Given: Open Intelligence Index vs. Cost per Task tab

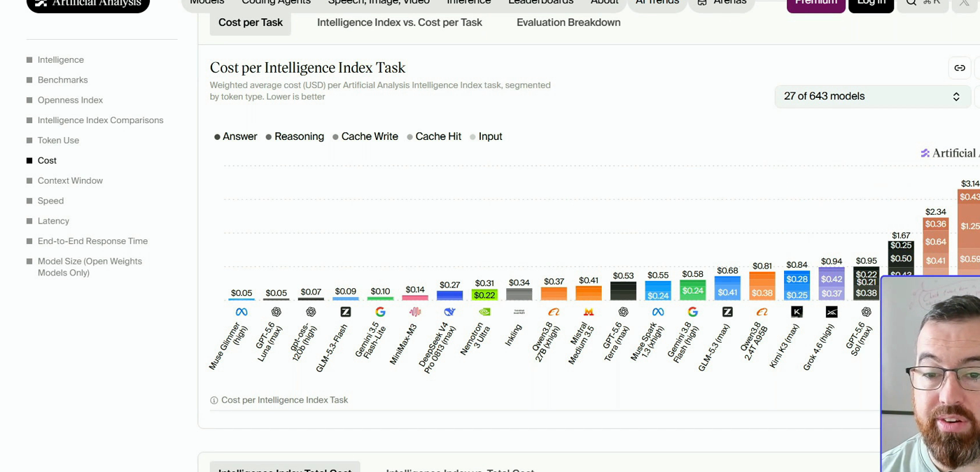Looking at the screenshot, I should pos(400,22).
